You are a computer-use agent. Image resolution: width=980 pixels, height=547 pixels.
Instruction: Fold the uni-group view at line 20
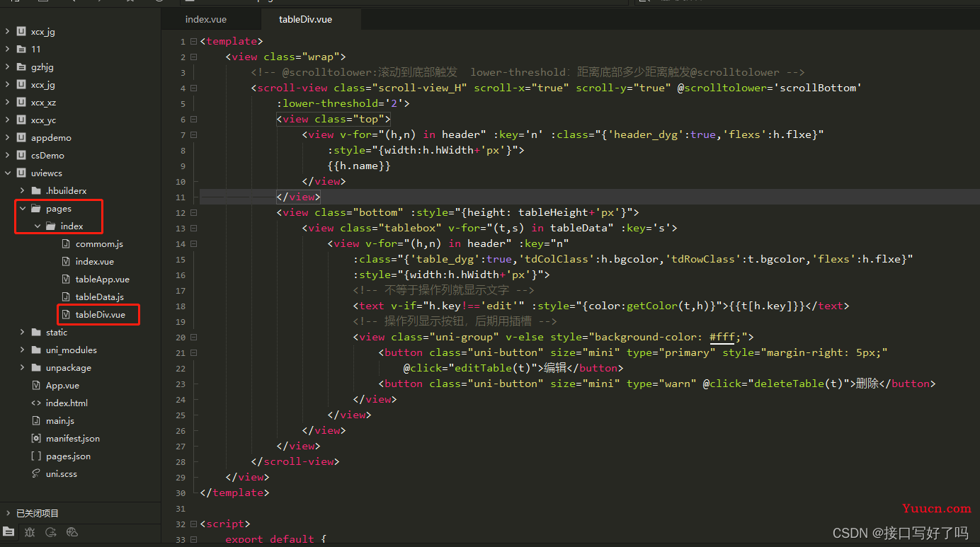pyautogui.click(x=193, y=338)
